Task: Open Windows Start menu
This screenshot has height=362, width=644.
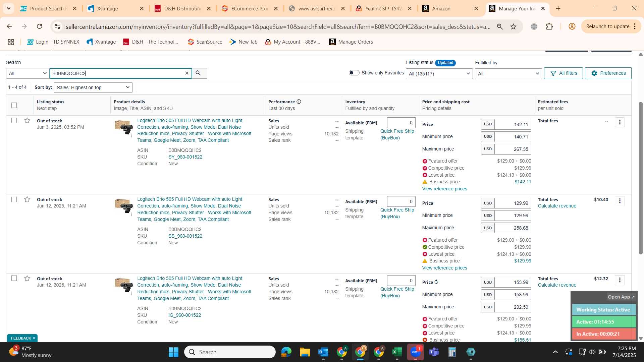Action: click(173, 352)
